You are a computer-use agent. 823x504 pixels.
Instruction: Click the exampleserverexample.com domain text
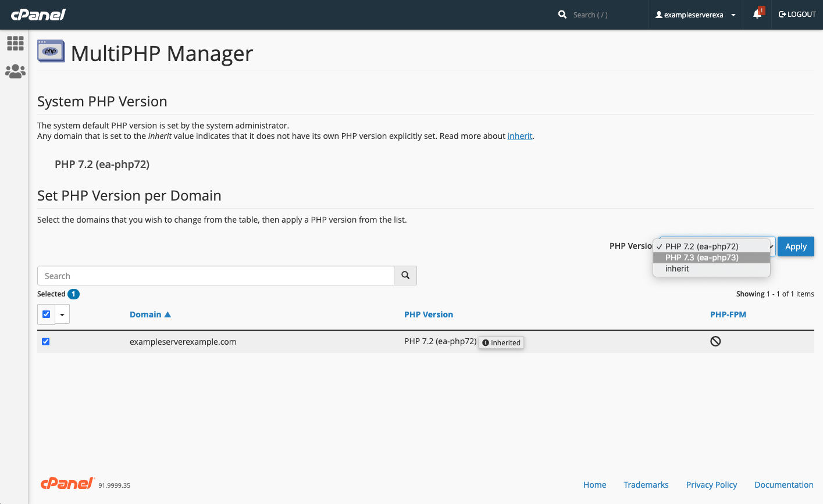(183, 342)
